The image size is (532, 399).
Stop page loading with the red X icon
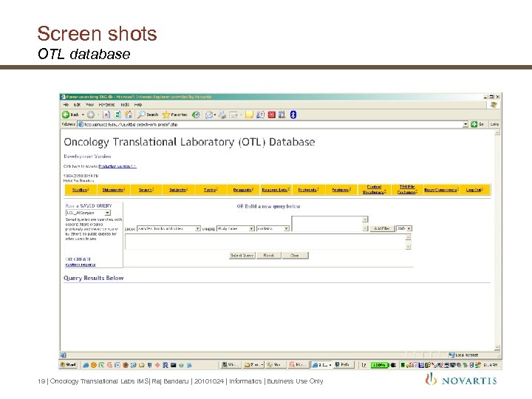click(x=106, y=115)
